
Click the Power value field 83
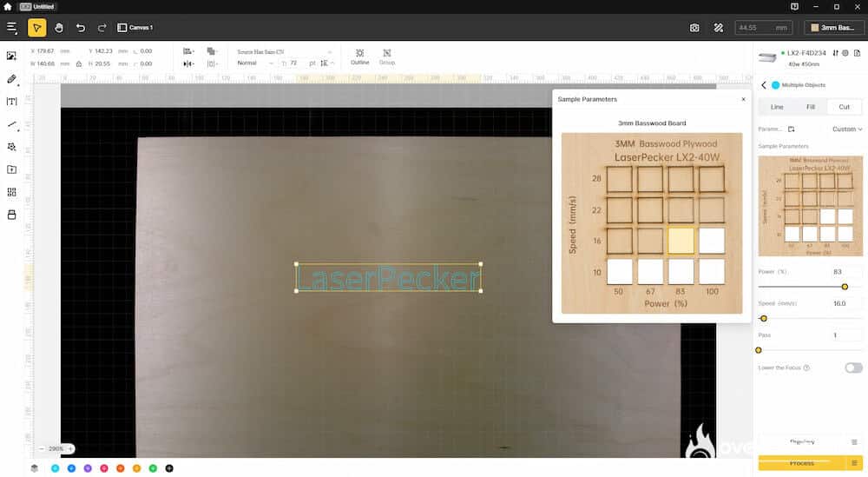pos(845,272)
